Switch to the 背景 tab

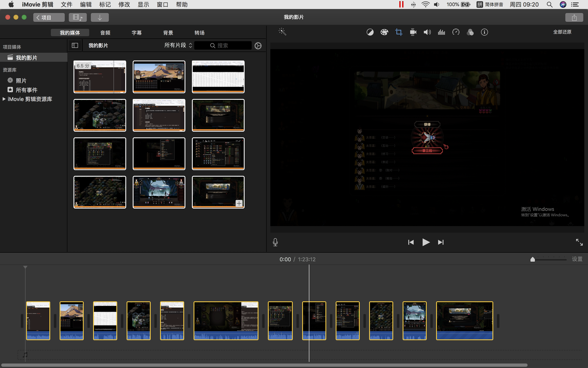coord(168,33)
